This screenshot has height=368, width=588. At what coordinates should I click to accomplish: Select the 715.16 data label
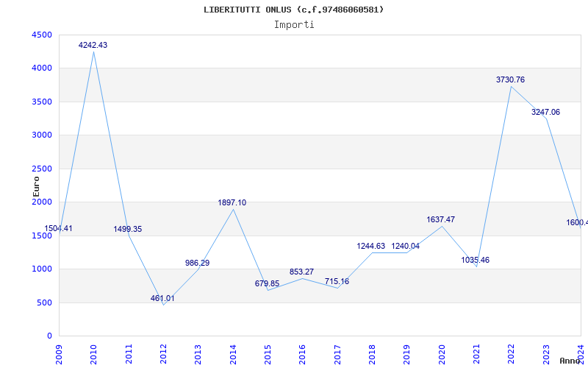pyautogui.click(x=337, y=281)
